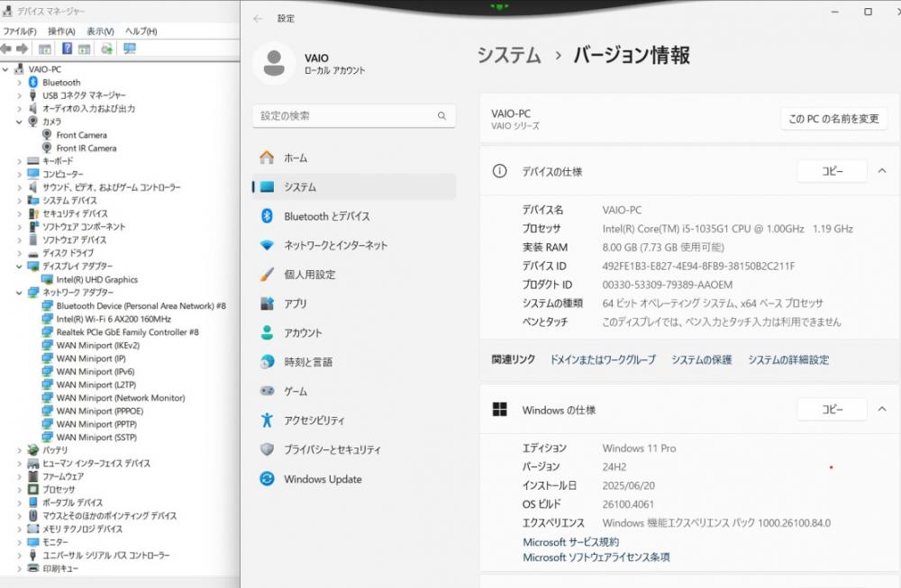Click システム in the breadcrumb
This screenshot has width=901, height=588.
click(x=509, y=55)
